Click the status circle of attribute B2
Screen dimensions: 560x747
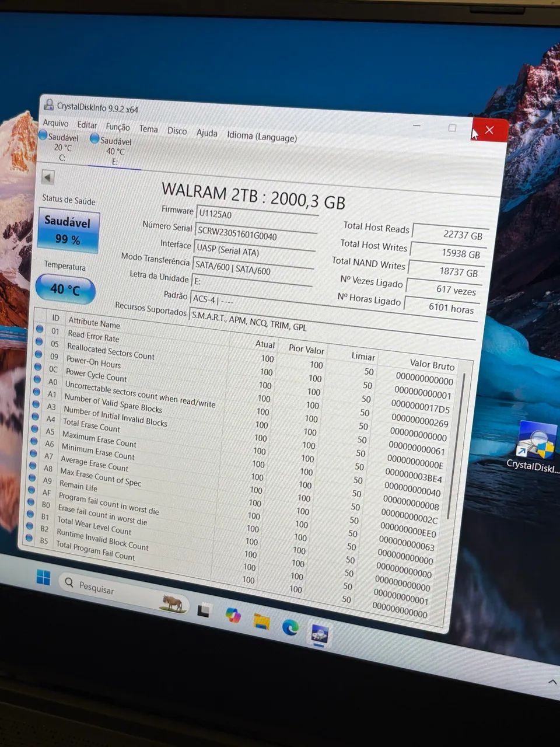click(29, 526)
